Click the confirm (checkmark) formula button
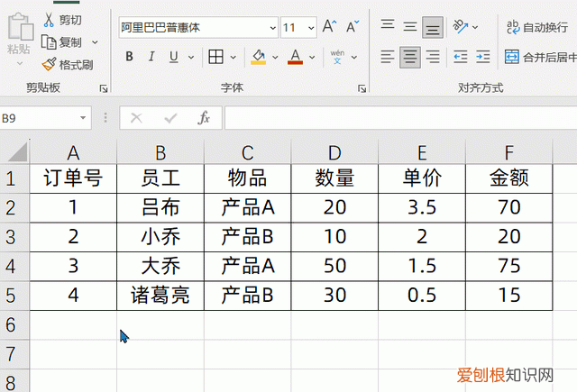The width and height of the screenshot is (577, 392). [170, 118]
